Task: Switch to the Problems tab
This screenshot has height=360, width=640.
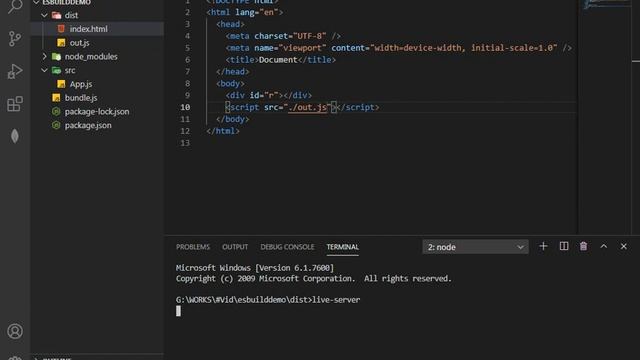Action: 193,247
